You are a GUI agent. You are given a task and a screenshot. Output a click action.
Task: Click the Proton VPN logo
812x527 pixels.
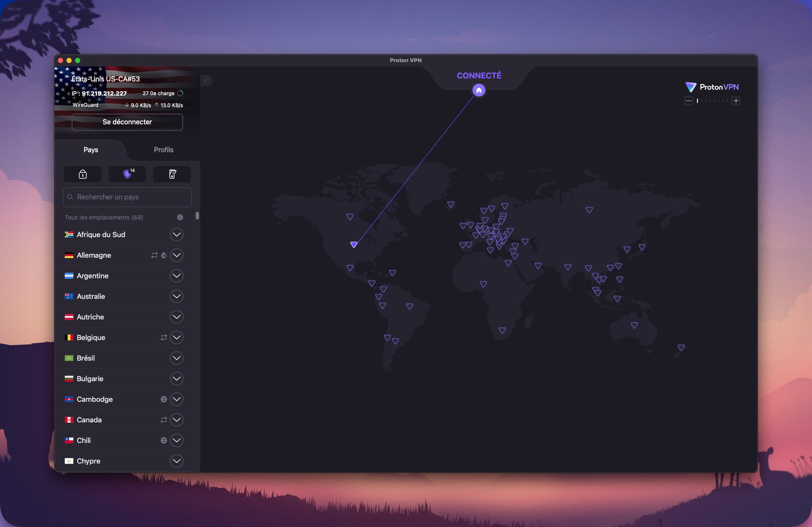712,87
